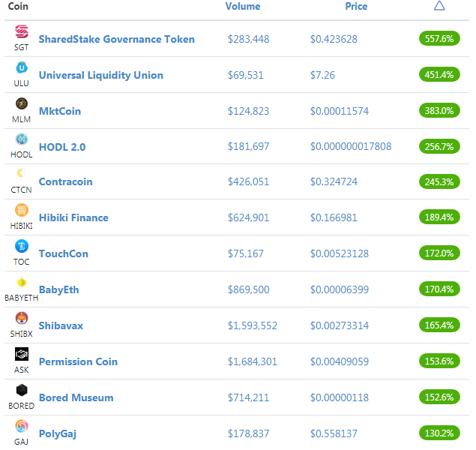
Task: Sort table by Price column
Action: click(x=356, y=7)
